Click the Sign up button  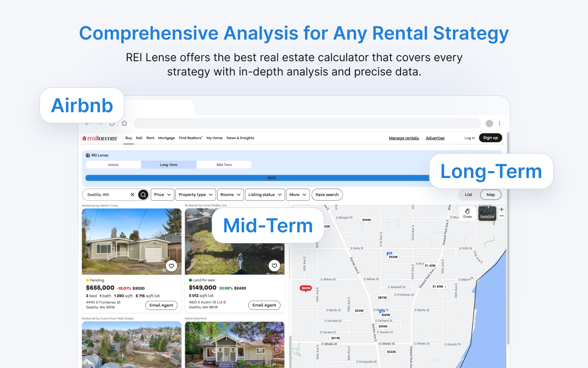(491, 138)
